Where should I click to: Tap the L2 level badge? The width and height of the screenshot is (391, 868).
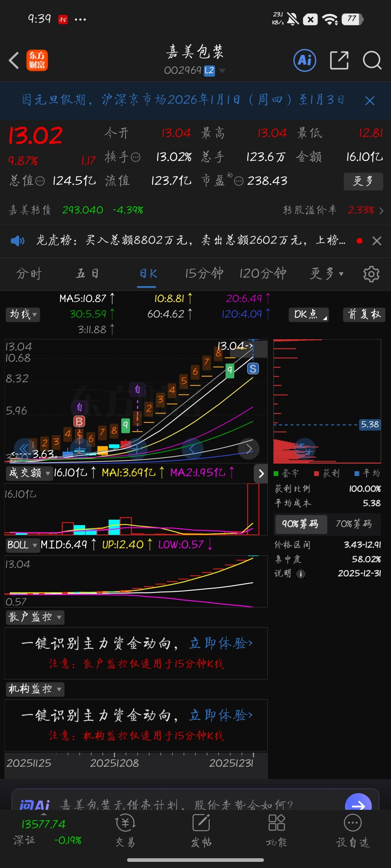[209, 71]
